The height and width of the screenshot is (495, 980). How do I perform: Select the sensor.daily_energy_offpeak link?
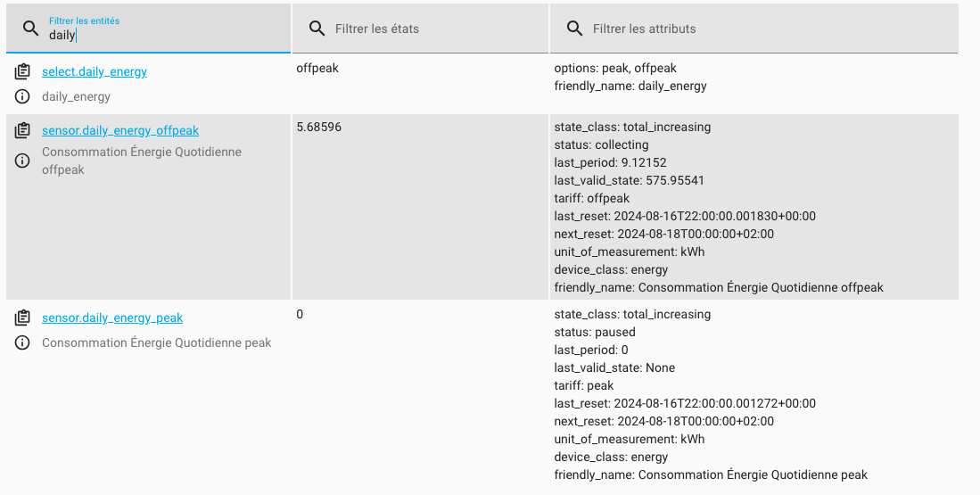point(120,131)
